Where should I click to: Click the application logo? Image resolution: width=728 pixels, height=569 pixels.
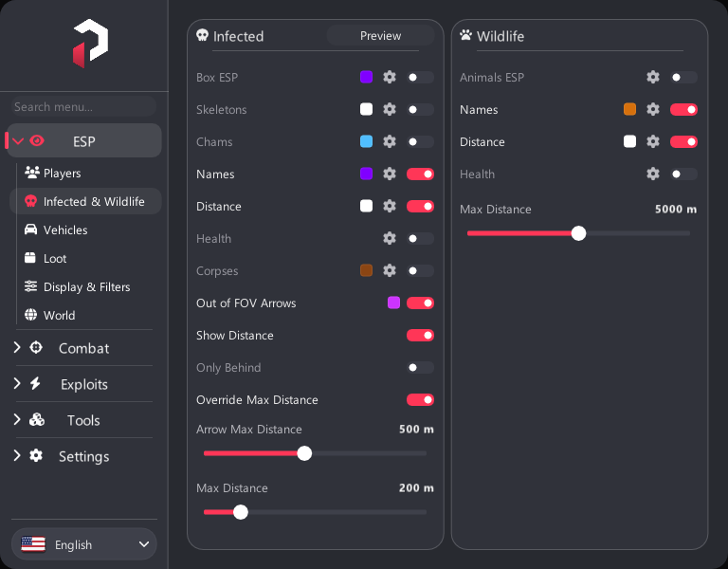point(91,44)
